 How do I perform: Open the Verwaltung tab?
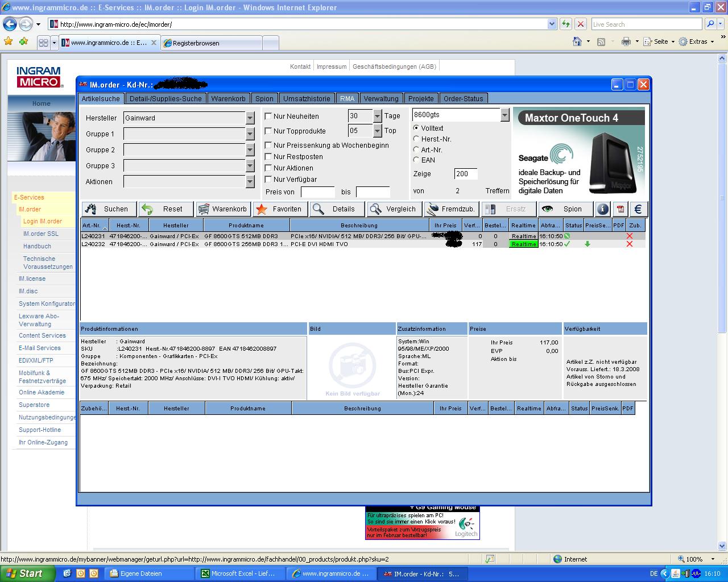pos(381,98)
